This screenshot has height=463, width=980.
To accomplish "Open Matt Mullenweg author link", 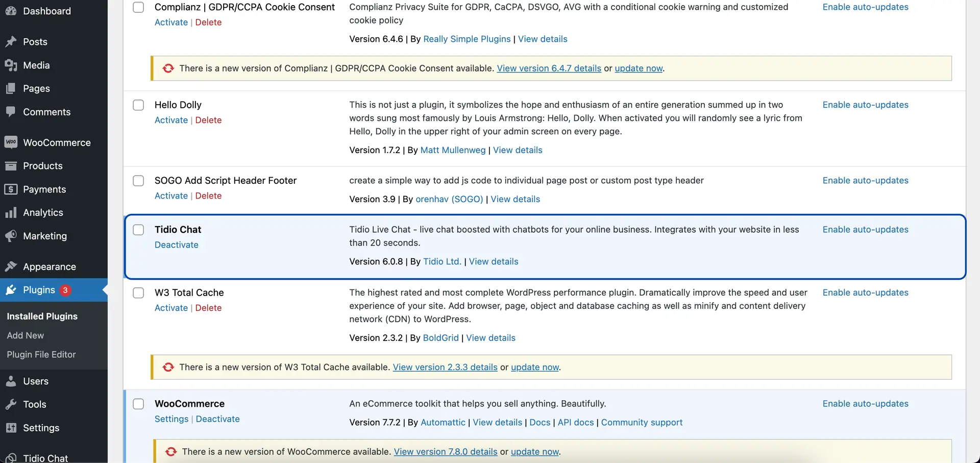I will click(453, 150).
